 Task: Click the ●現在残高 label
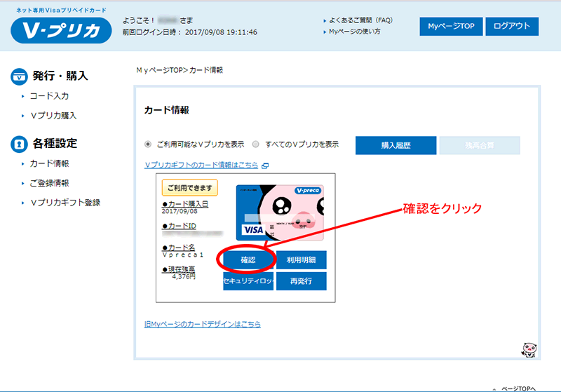tap(178, 269)
